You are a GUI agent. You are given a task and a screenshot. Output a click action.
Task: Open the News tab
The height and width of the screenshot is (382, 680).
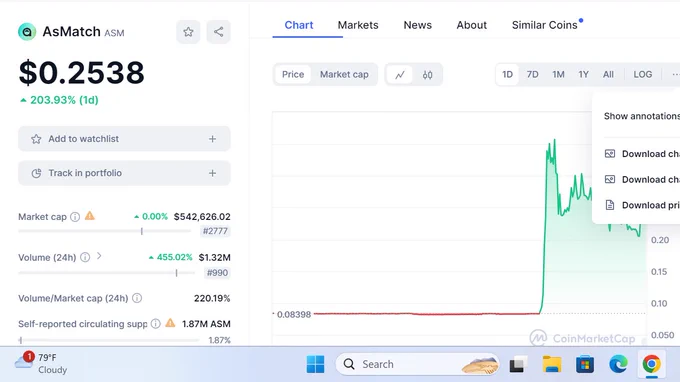point(418,25)
